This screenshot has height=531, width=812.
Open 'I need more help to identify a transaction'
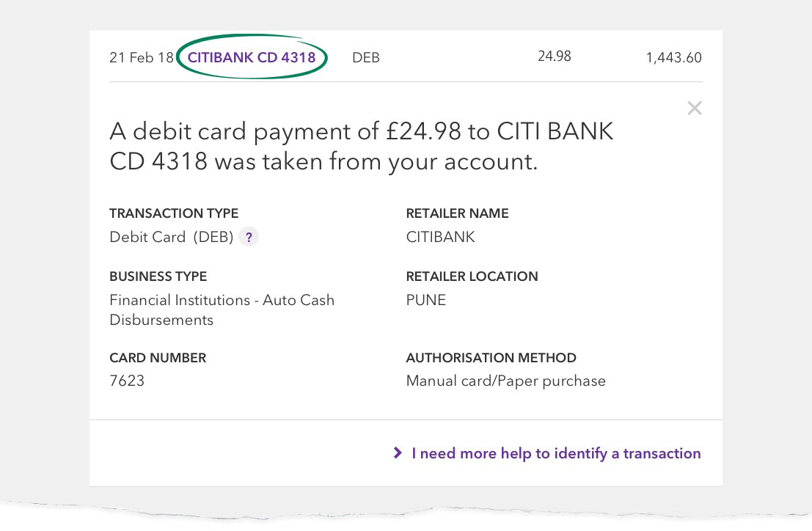[556, 453]
